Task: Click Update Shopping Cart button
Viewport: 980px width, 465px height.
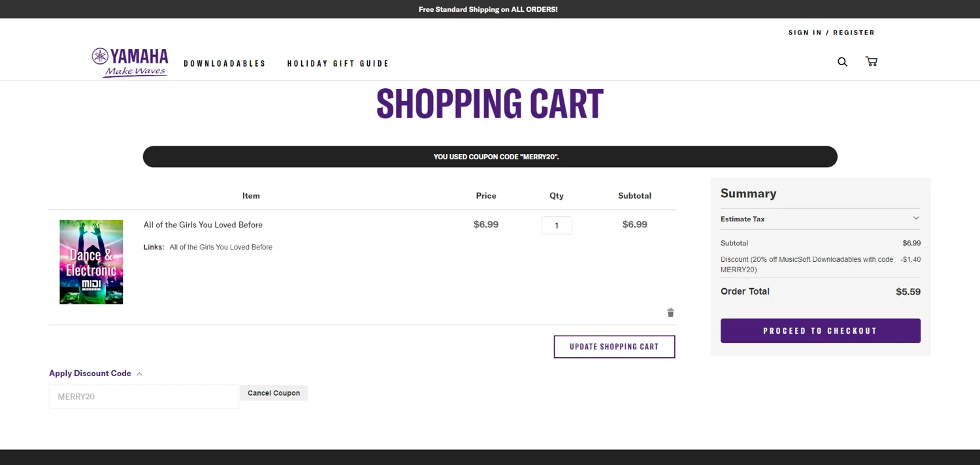Action: click(614, 347)
